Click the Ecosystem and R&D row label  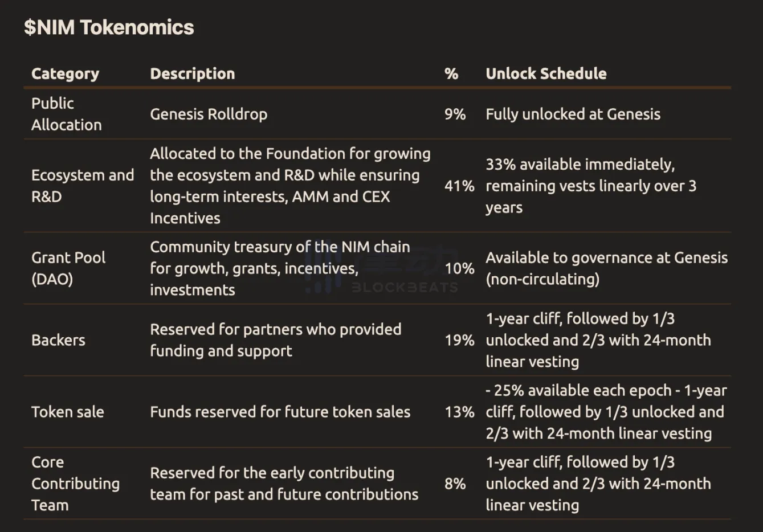(82, 186)
